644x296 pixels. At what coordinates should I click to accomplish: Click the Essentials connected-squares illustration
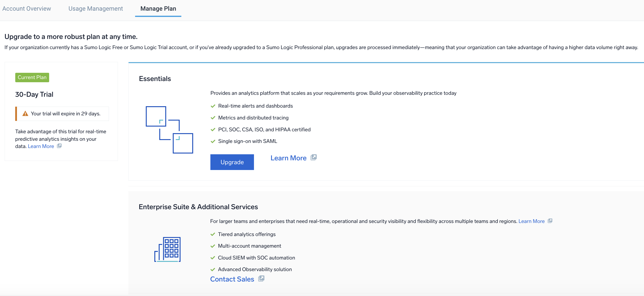click(169, 130)
